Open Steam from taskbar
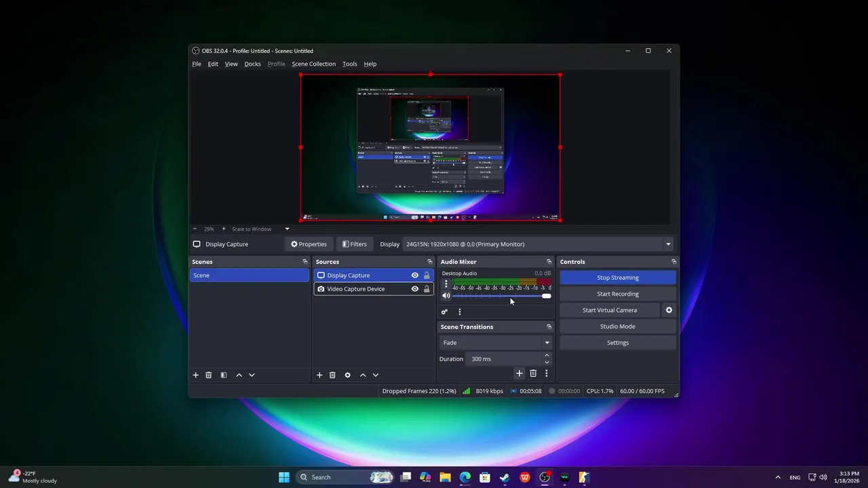 [505, 477]
